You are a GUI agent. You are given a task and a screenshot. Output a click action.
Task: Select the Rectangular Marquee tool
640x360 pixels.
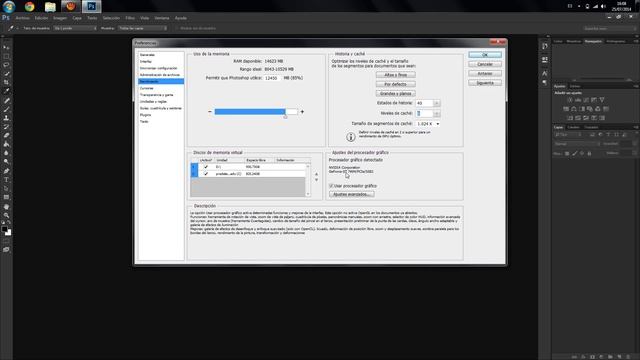coord(6,56)
